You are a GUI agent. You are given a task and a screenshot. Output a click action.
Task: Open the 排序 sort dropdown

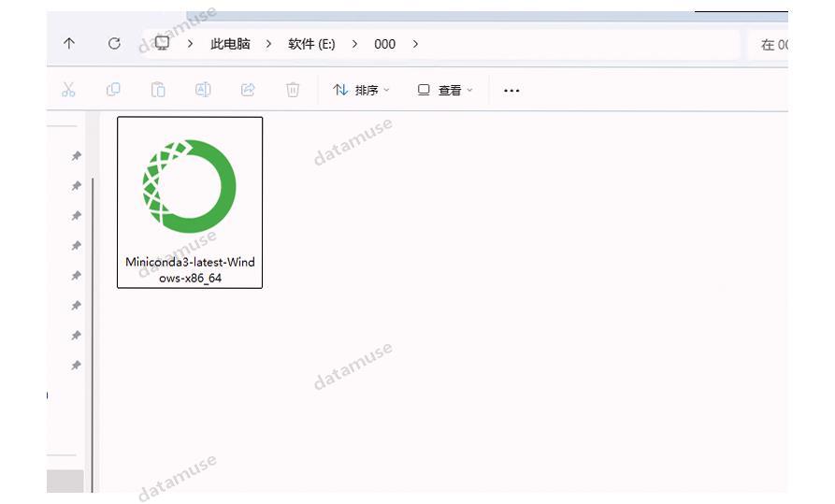(x=361, y=90)
